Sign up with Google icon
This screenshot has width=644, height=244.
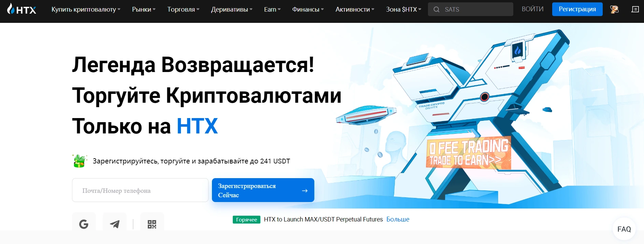pyautogui.click(x=84, y=224)
